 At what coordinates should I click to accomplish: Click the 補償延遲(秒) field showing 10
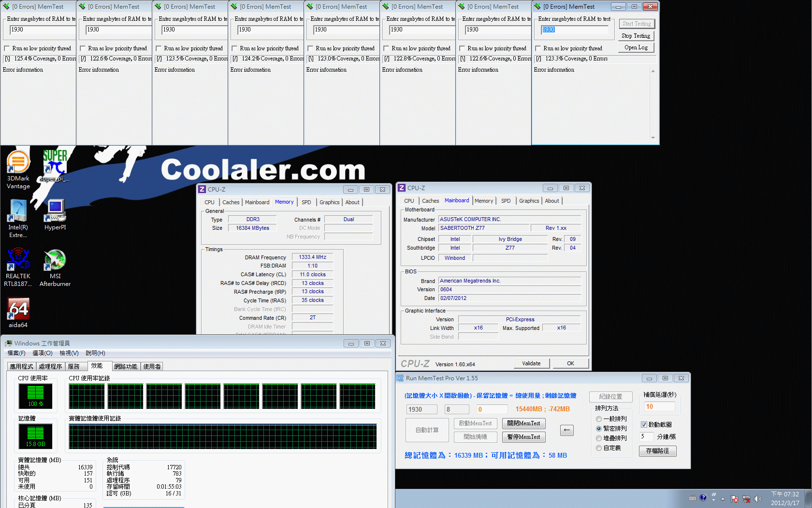pyautogui.click(x=659, y=407)
